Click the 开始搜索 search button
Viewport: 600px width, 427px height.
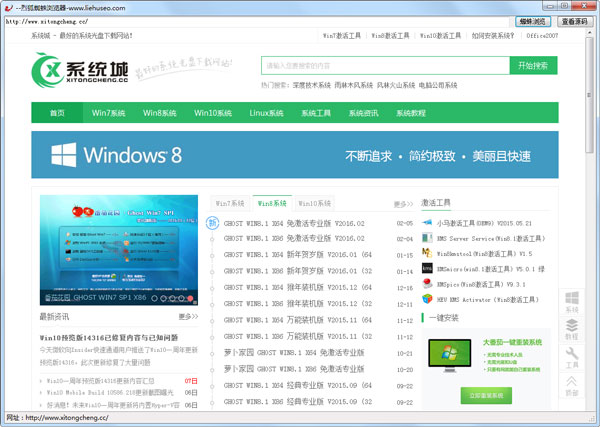point(533,65)
